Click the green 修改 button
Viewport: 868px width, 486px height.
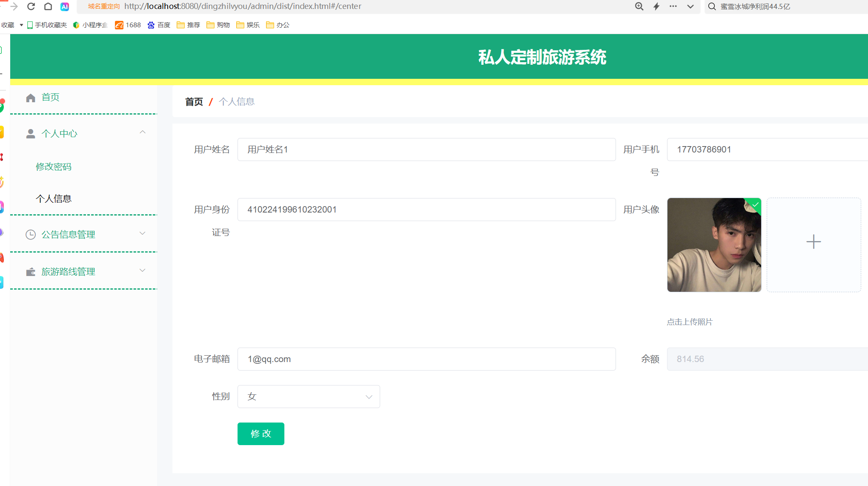(261, 434)
